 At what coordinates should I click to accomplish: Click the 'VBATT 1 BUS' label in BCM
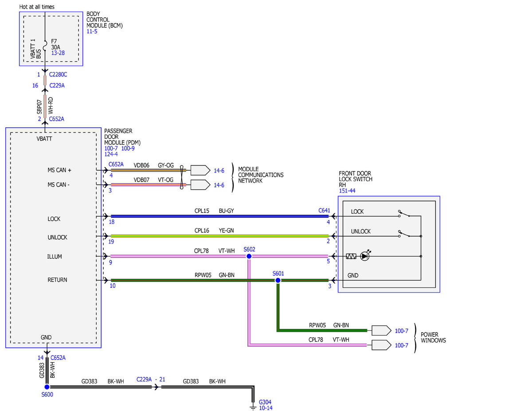(35, 50)
